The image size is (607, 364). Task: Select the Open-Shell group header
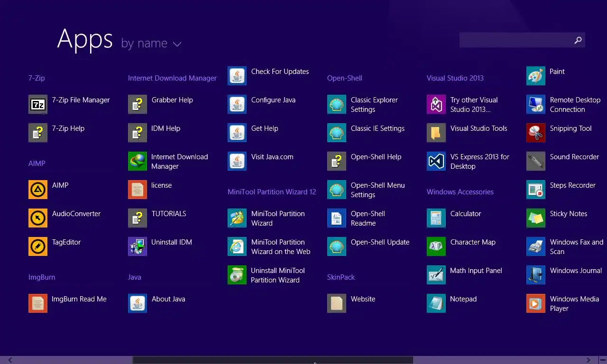pyautogui.click(x=345, y=78)
